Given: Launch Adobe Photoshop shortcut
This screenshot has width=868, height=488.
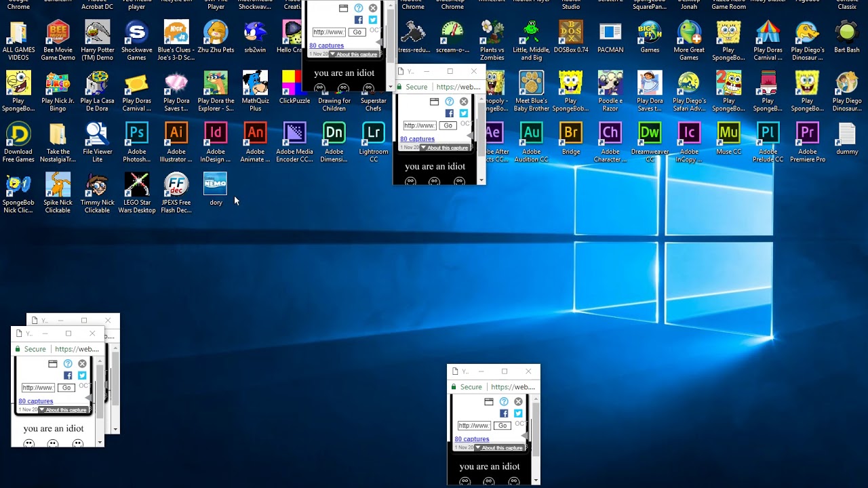Looking at the screenshot, I should (x=136, y=142).
